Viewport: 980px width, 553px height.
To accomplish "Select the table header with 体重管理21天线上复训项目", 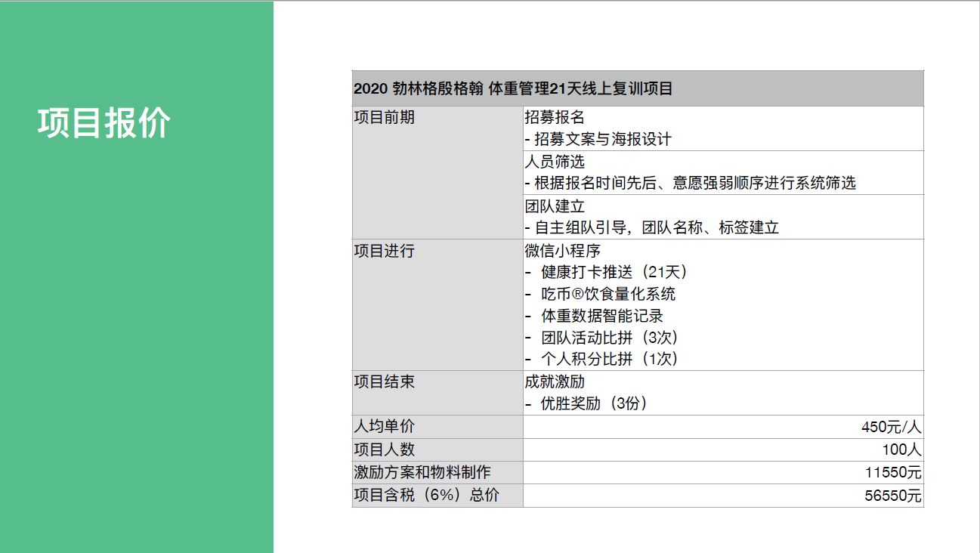I will coord(513,89).
